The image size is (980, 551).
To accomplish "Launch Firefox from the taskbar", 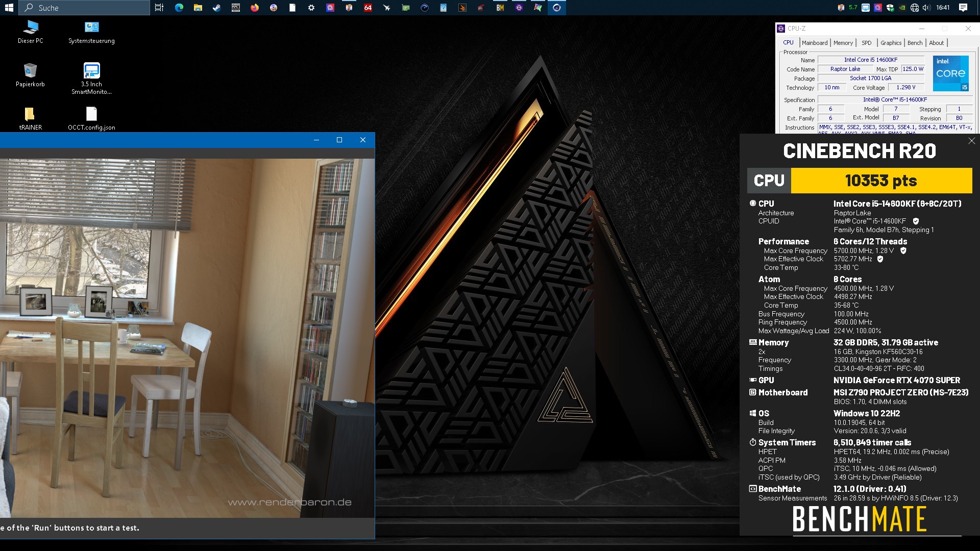I will [x=255, y=8].
